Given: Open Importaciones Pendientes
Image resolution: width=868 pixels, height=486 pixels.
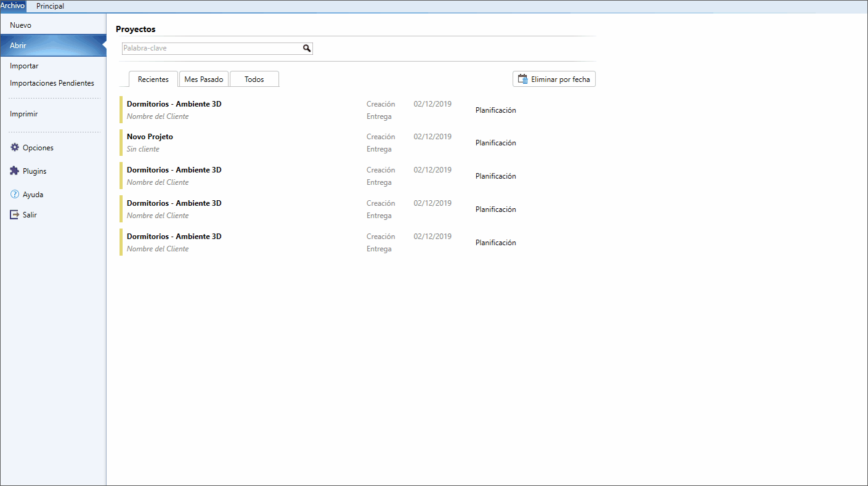Looking at the screenshot, I should coord(53,83).
